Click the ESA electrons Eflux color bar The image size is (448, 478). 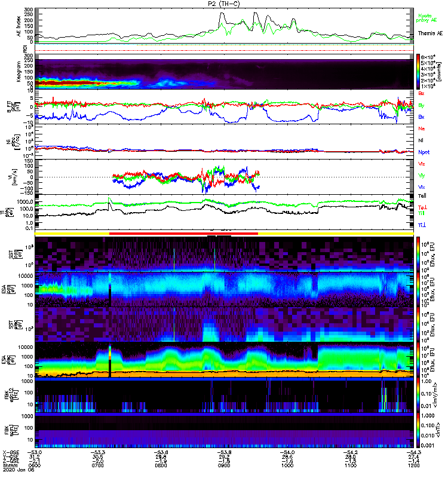coord(418,360)
